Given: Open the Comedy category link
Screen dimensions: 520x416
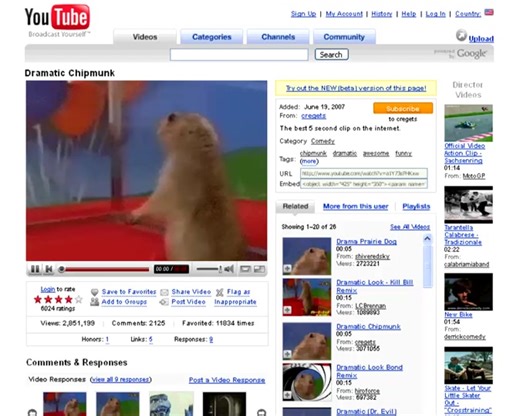Looking at the screenshot, I should (323, 141).
